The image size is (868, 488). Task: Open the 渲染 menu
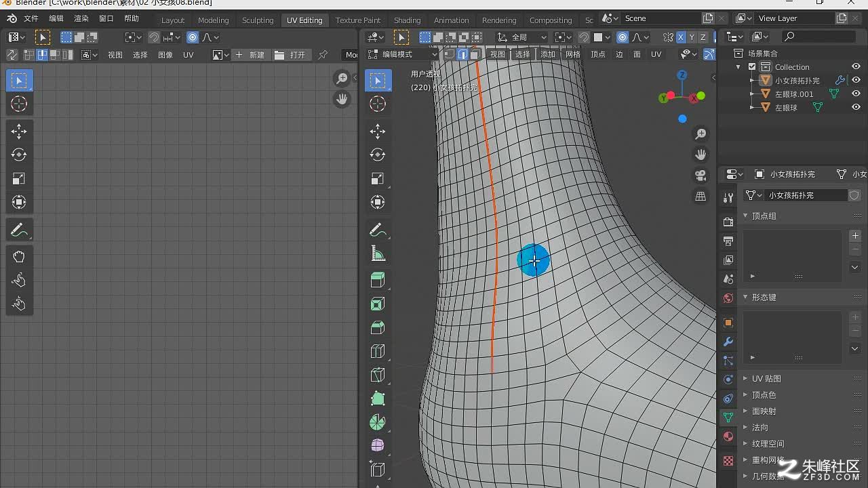click(81, 19)
